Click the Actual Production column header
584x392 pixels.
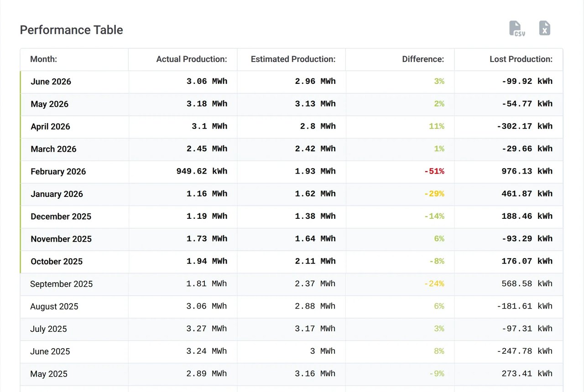coord(192,59)
